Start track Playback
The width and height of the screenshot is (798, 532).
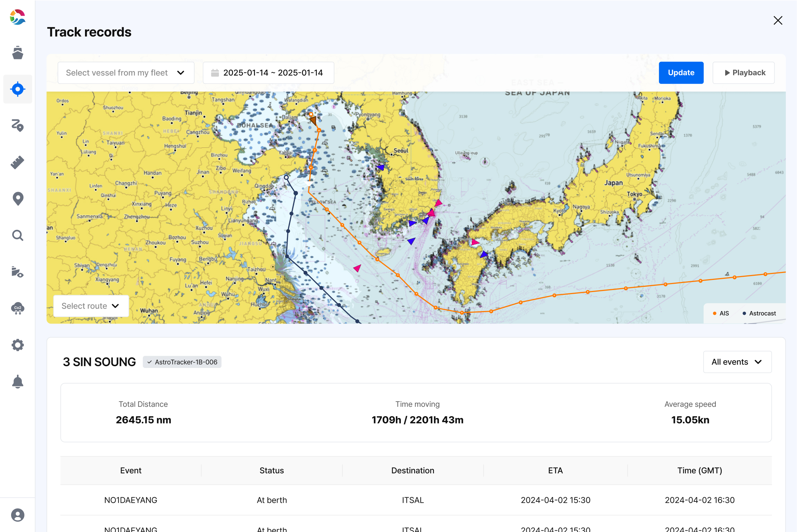coord(743,73)
